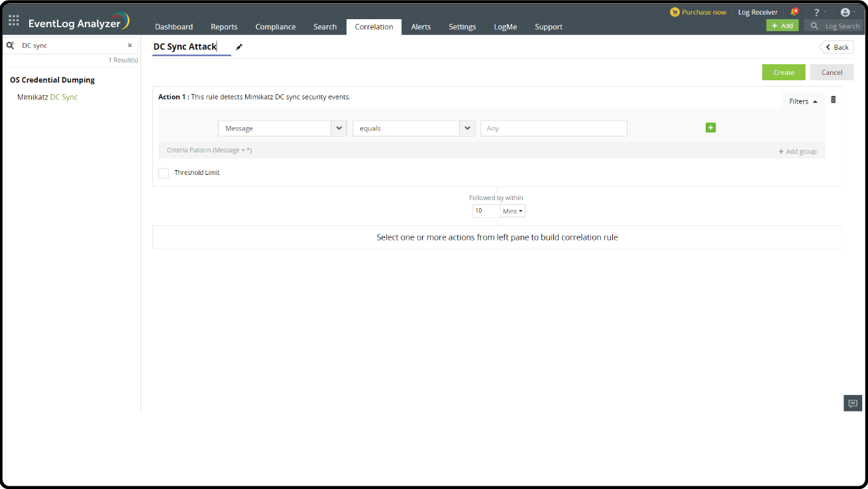Open the user account avatar menu
The height and width of the screenshot is (489, 868).
[x=846, y=12]
